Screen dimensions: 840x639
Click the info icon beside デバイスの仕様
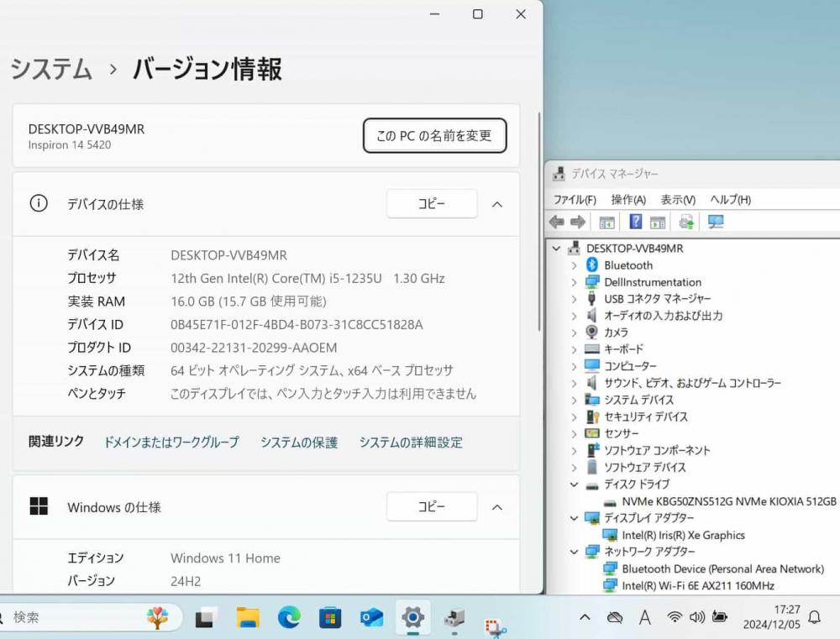pyautogui.click(x=39, y=203)
